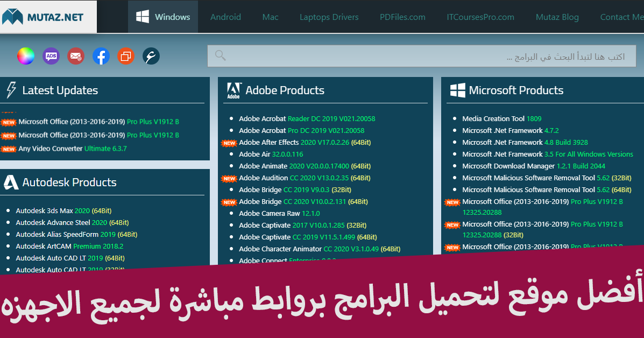Open Autodesk Auto CAD LT 2019 (64Bit)

pyautogui.click(x=70, y=258)
